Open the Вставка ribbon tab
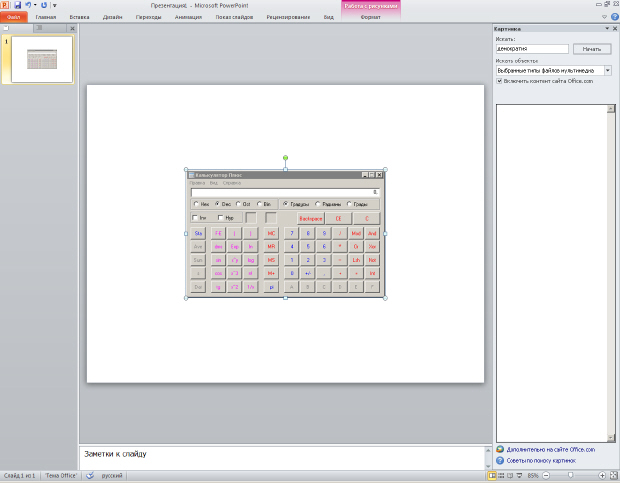The height and width of the screenshot is (483, 620). (79, 17)
